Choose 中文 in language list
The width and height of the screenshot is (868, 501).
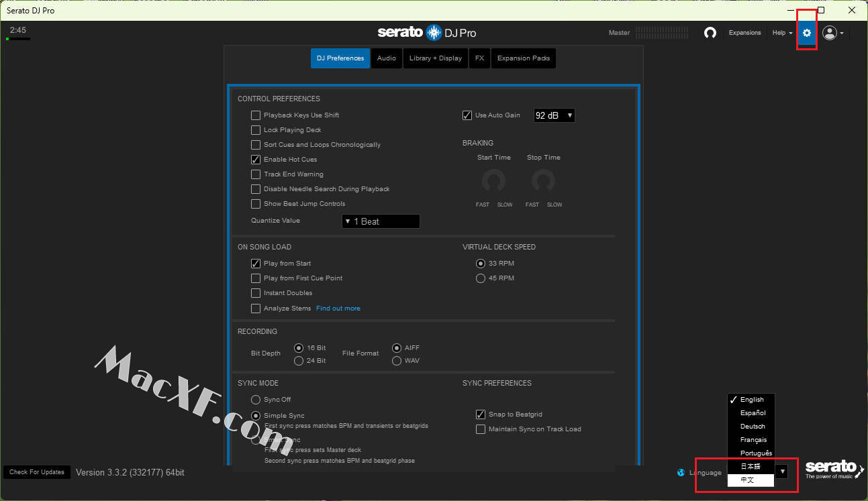(x=751, y=480)
